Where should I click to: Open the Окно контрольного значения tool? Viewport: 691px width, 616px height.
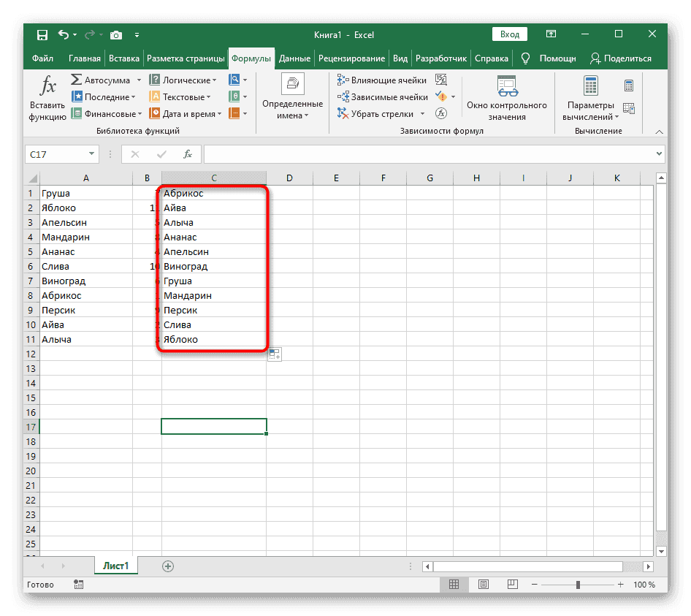click(508, 98)
